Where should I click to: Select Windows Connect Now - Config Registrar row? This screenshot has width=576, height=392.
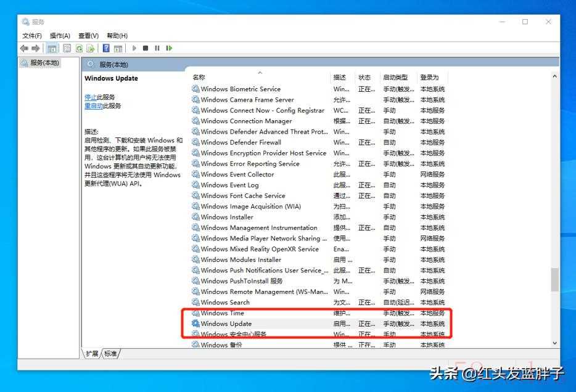pos(318,110)
